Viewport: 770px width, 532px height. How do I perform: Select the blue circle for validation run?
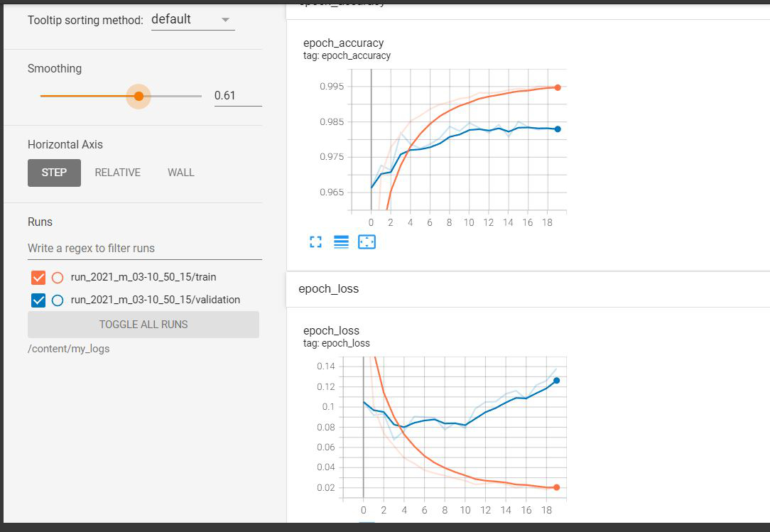58,300
